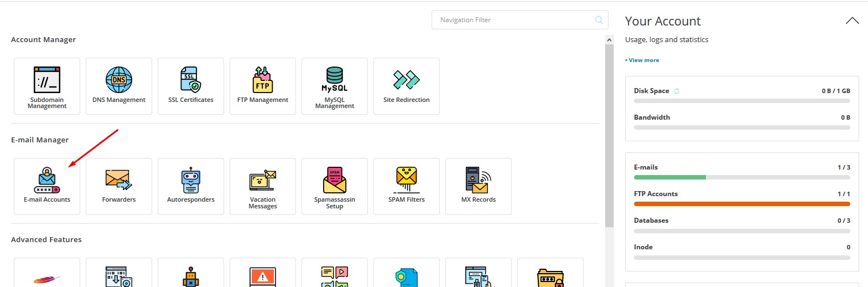Viewport: 868px width, 287px height.
Task: Click the orange warning screen icon in Advanced Features
Action: click(x=263, y=277)
